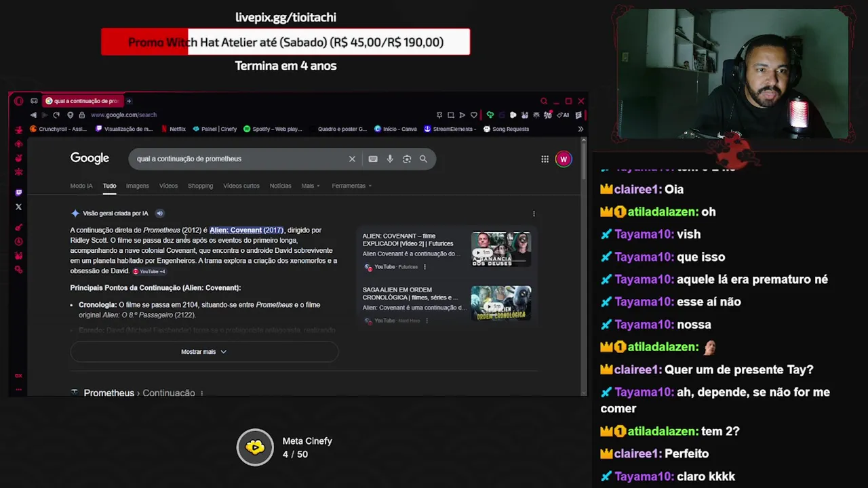Expand AI overview with Mostrar mais
This screenshot has width=868, height=488.
[204, 352]
